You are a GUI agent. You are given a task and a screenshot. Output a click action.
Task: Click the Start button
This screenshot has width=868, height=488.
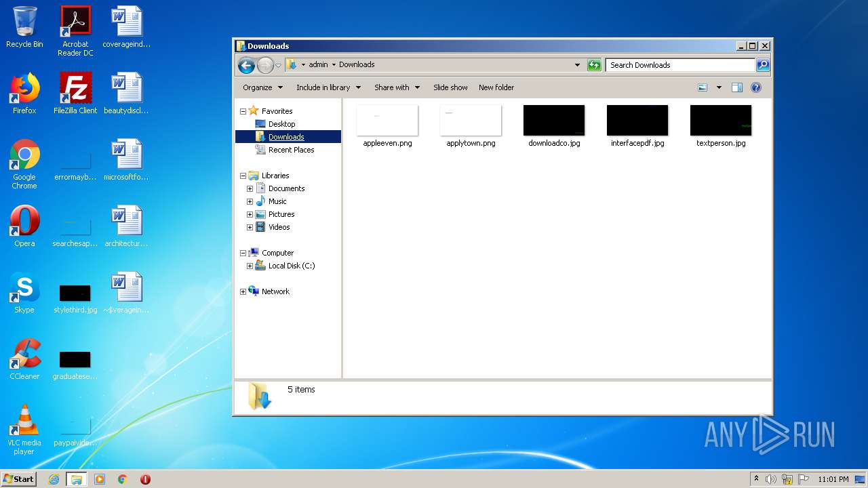(18, 479)
